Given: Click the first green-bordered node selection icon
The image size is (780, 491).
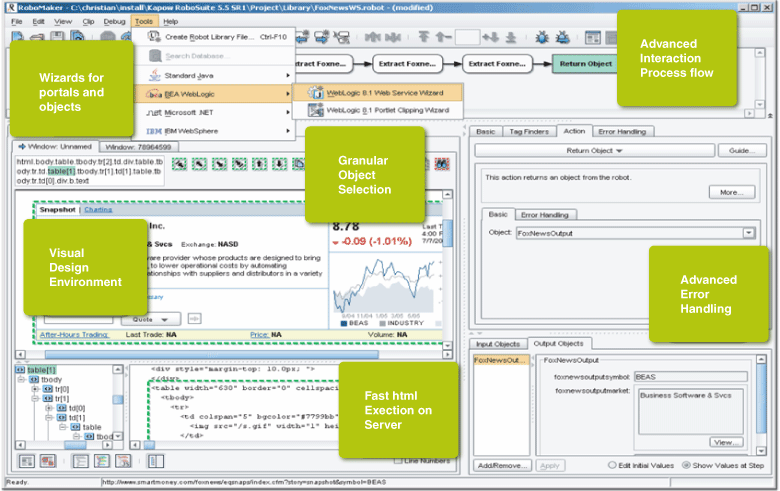Looking at the screenshot, I should click(180, 164).
